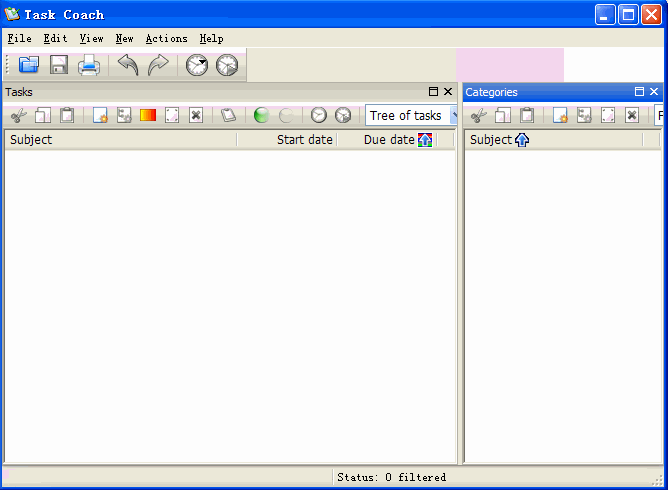Open the Actions menu
The height and width of the screenshot is (490, 668).
pos(167,38)
